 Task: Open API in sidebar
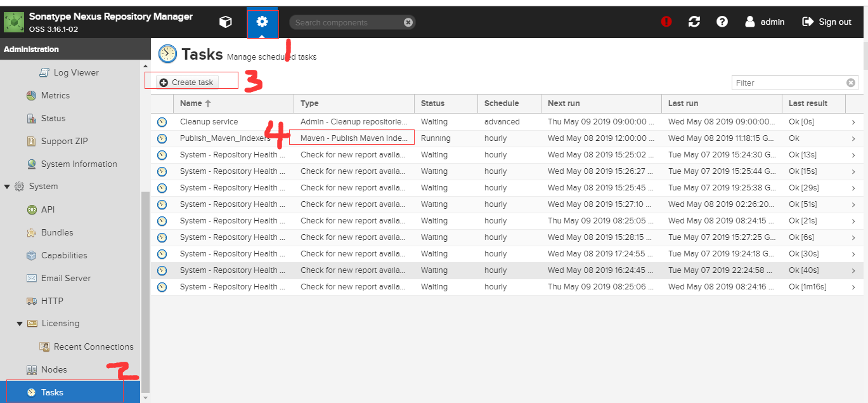coord(48,209)
